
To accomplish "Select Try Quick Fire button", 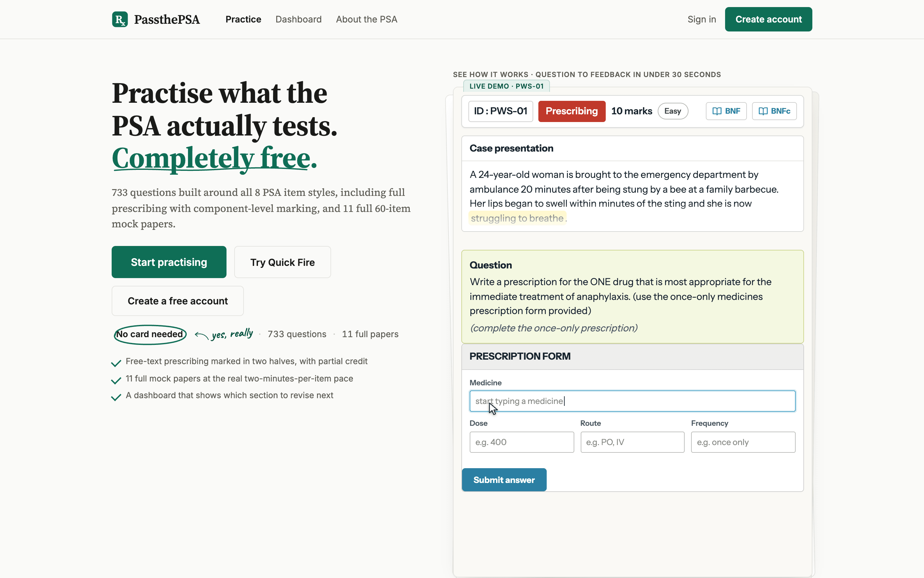I will tap(283, 262).
